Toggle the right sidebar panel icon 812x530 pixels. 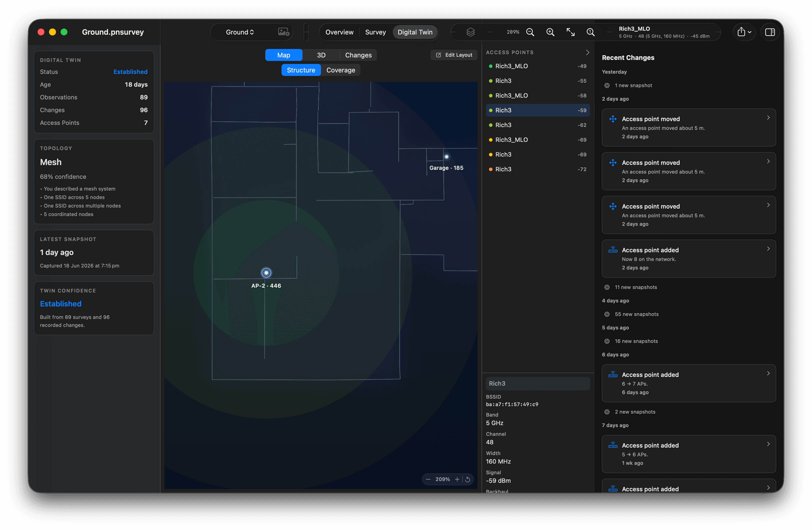pyautogui.click(x=770, y=32)
